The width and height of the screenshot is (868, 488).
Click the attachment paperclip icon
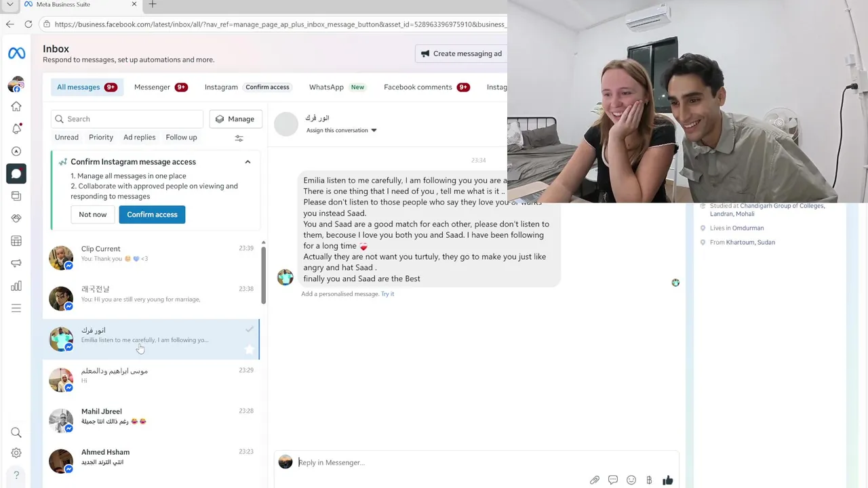(595, 480)
